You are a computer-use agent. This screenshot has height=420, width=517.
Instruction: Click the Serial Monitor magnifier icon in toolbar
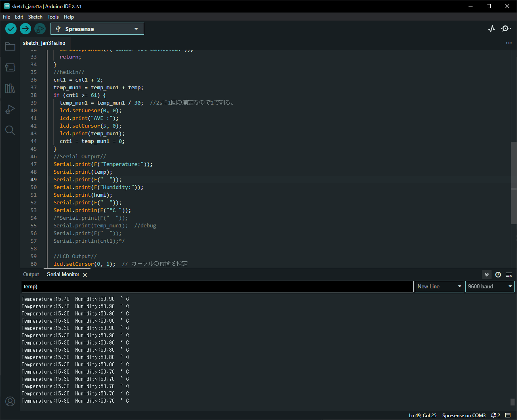[506, 29]
